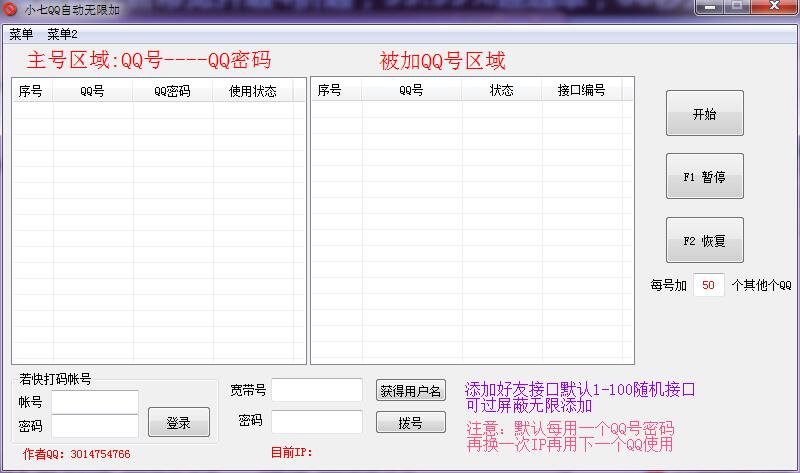Click the 注意:默认每用一个QQ号密码 text

pyautogui.click(x=571, y=428)
